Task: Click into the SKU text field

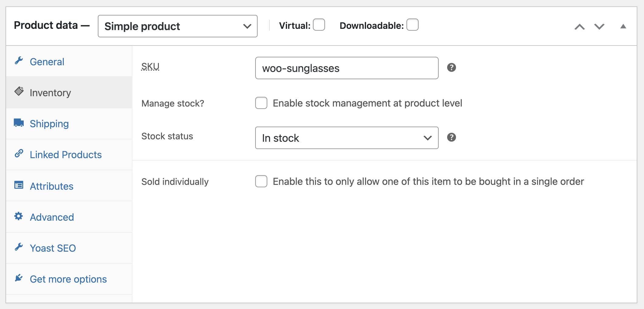Action: [347, 68]
